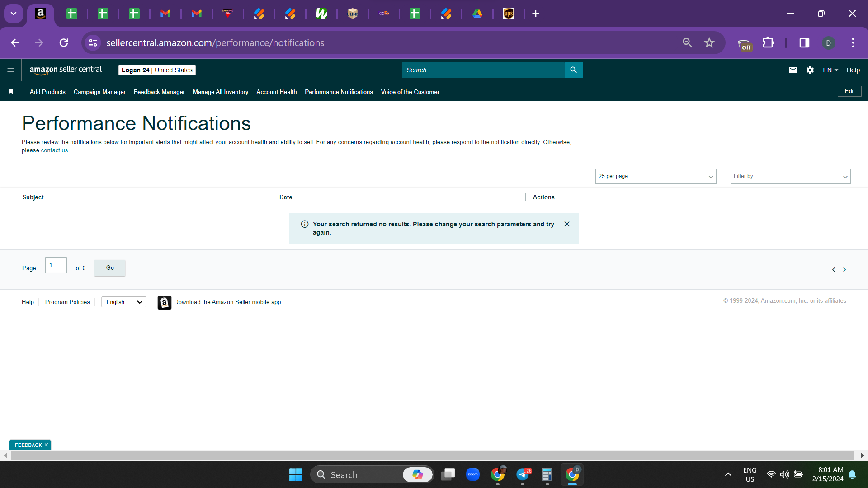
Task: Go back in browser history
Action: [15, 43]
